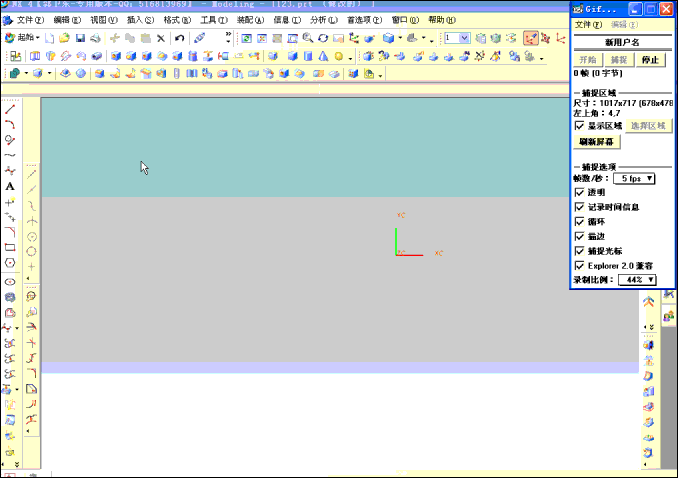This screenshot has height=478, width=678.
Task: Undo the last action with the arrow icon
Action: 179,38
